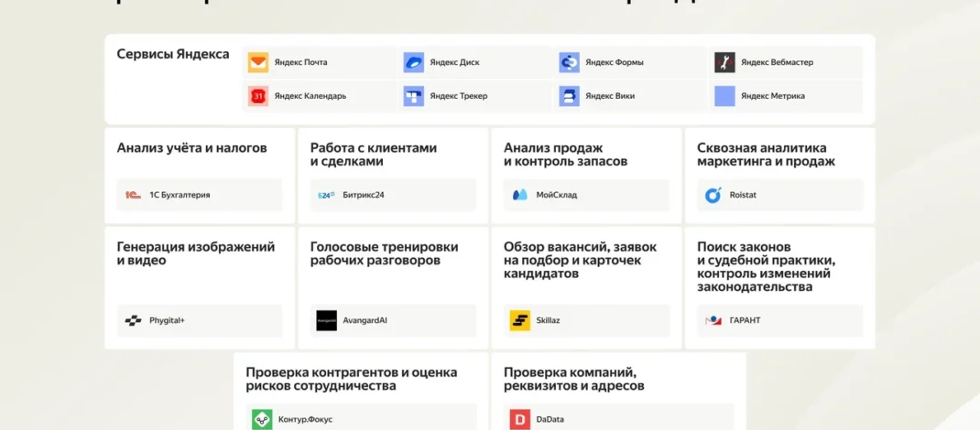Click the 1С Бухгалтерия logo icon
Image resolution: width=980 pixels, height=430 pixels.
point(133,195)
